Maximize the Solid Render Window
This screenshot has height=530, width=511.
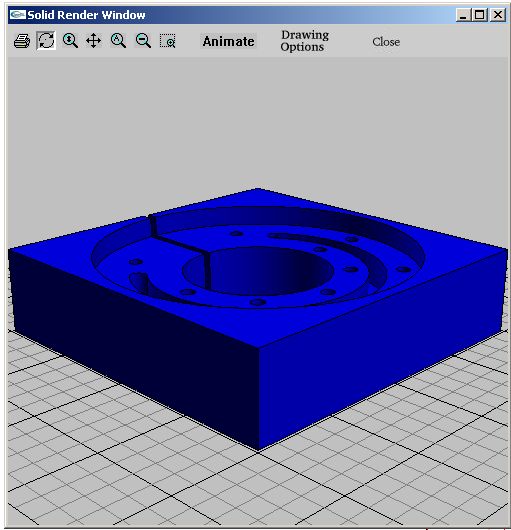[x=480, y=15]
